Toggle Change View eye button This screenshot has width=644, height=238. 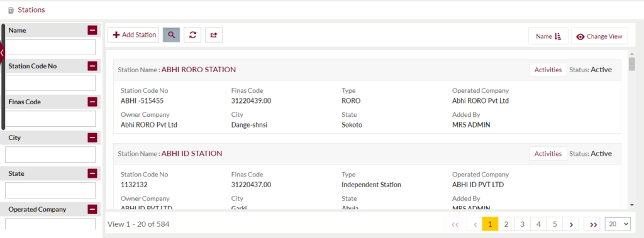(x=599, y=36)
